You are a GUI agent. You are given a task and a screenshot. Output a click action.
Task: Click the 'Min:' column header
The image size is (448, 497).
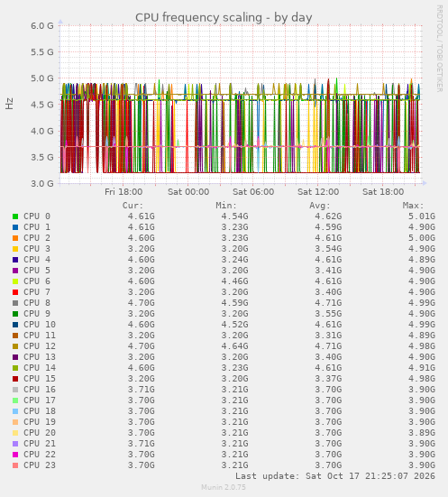point(226,206)
